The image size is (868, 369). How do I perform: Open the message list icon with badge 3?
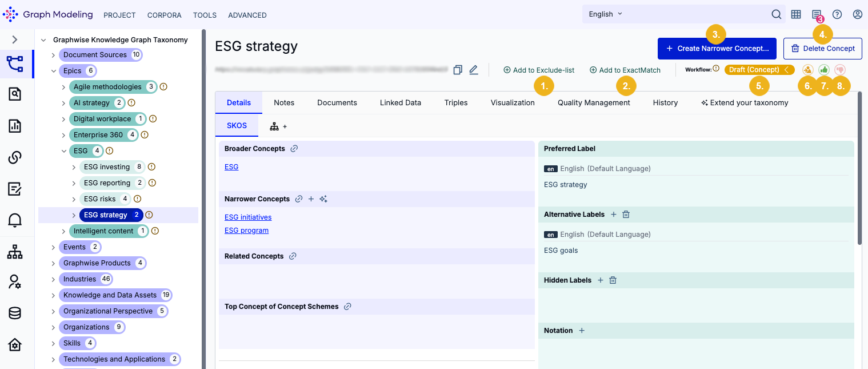click(817, 15)
